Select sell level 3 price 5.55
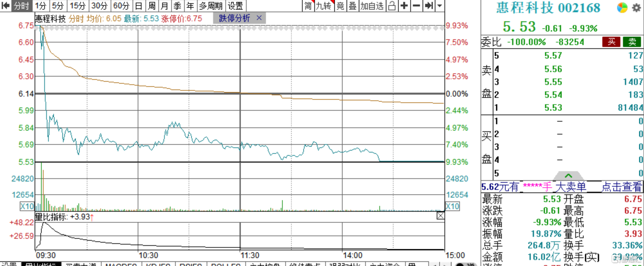Screen dimensions: 644x266 point(553,82)
